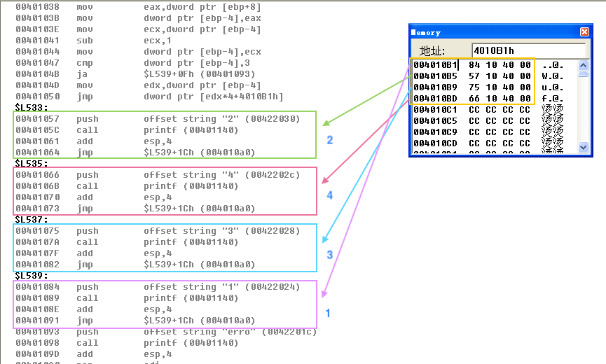Click the jmp line at 00401073
The width and height of the screenshot is (606, 364).
136,209
